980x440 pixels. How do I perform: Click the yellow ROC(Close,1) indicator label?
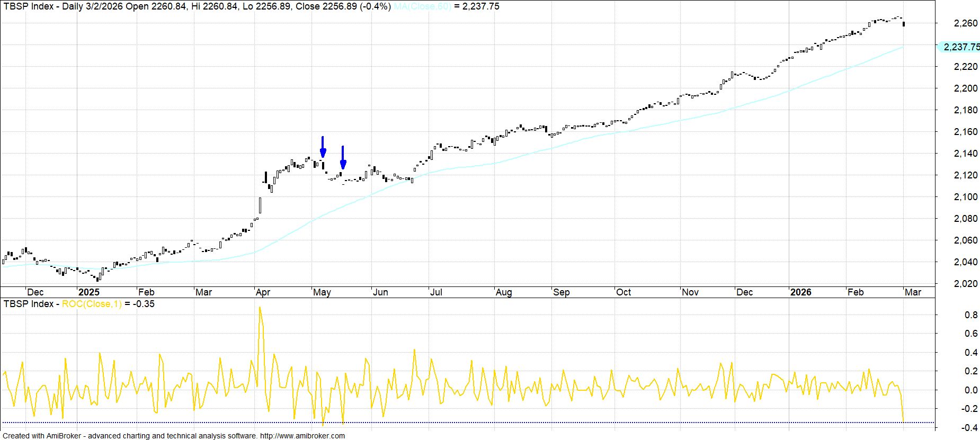point(92,304)
